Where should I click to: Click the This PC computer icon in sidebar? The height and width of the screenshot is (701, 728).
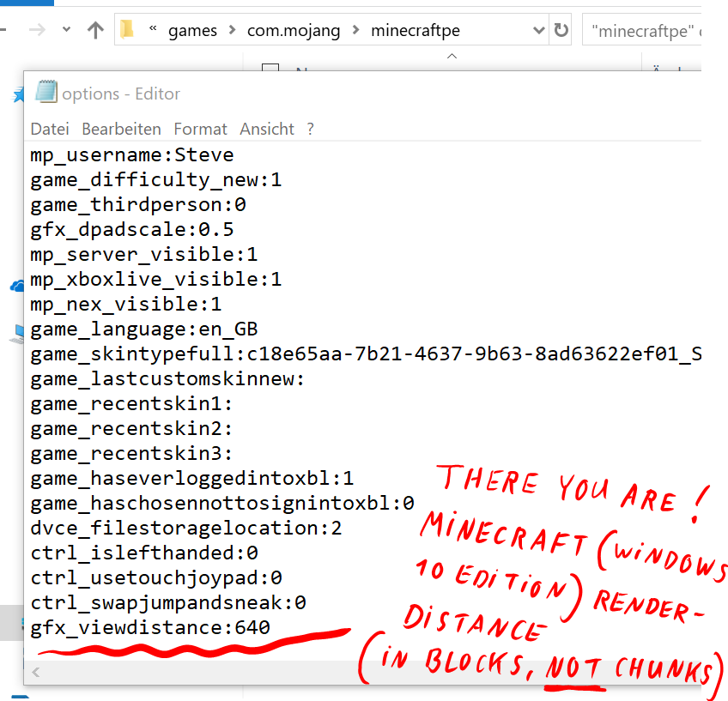(x=16, y=335)
